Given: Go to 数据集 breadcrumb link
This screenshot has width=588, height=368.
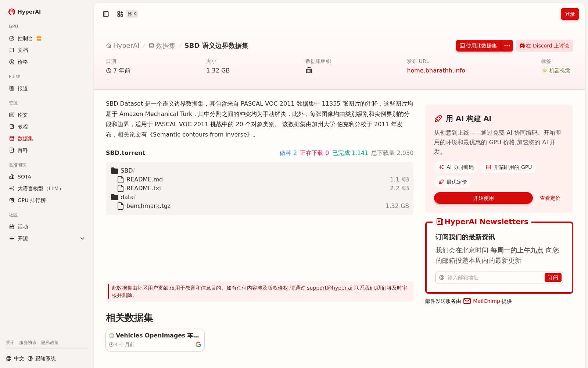Looking at the screenshot, I should pos(162,46).
